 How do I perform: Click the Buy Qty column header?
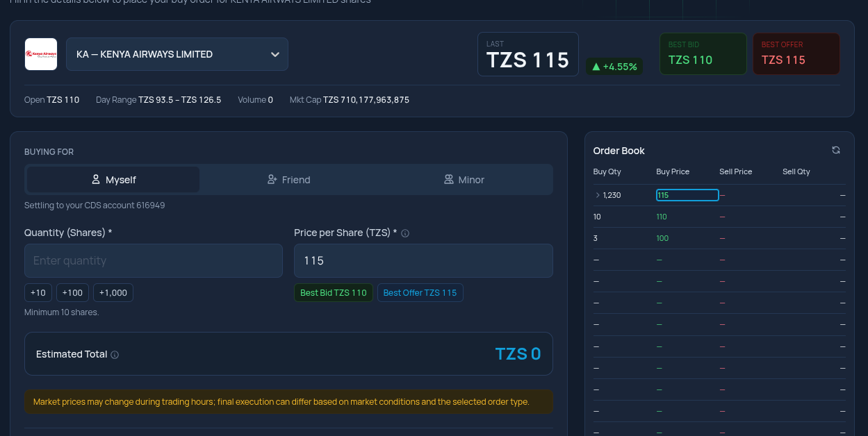[x=607, y=171]
